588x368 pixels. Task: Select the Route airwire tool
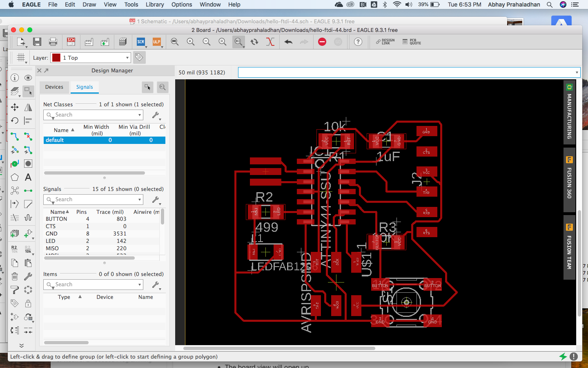pyautogui.click(x=15, y=137)
